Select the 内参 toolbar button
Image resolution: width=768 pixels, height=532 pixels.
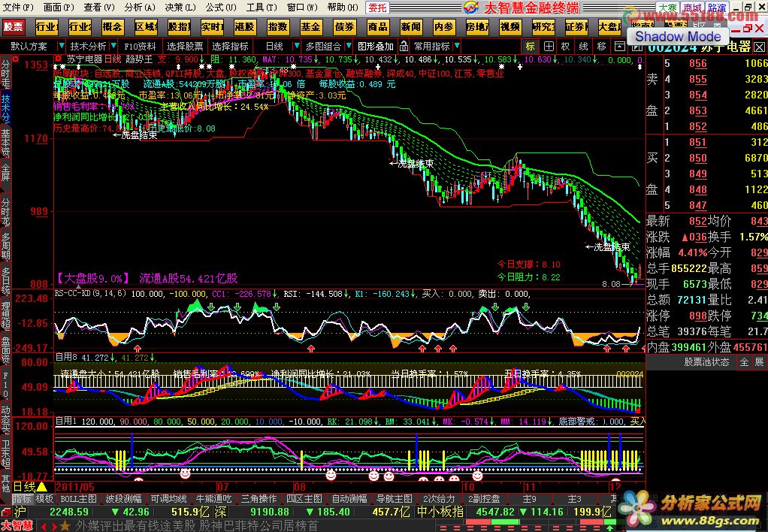(x=444, y=26)
